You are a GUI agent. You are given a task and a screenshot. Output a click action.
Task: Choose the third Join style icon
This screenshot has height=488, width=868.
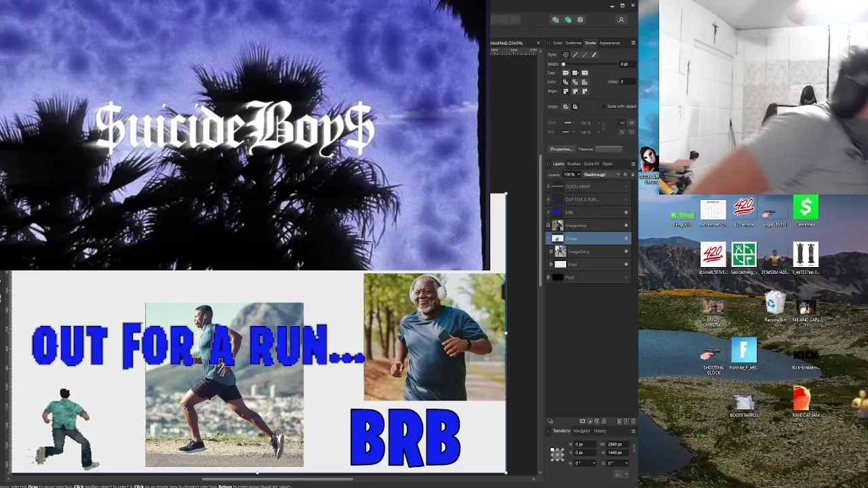tap(585, 82)
